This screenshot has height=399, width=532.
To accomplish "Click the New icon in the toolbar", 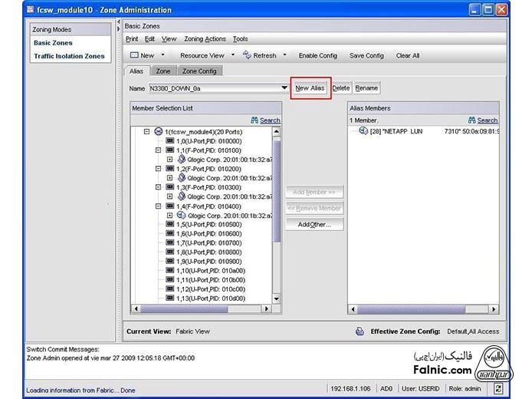I will tap(134, 55).
